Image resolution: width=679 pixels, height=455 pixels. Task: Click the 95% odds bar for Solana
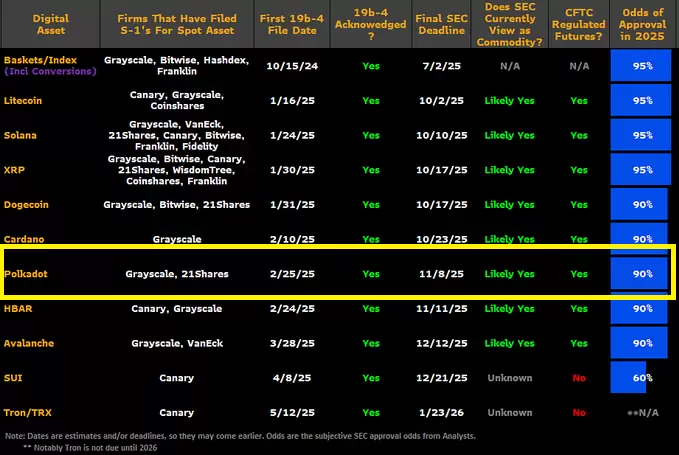[641, 135]
